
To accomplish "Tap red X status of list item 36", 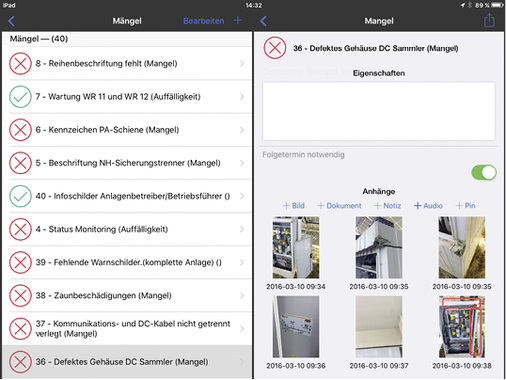I will (20, 362).
